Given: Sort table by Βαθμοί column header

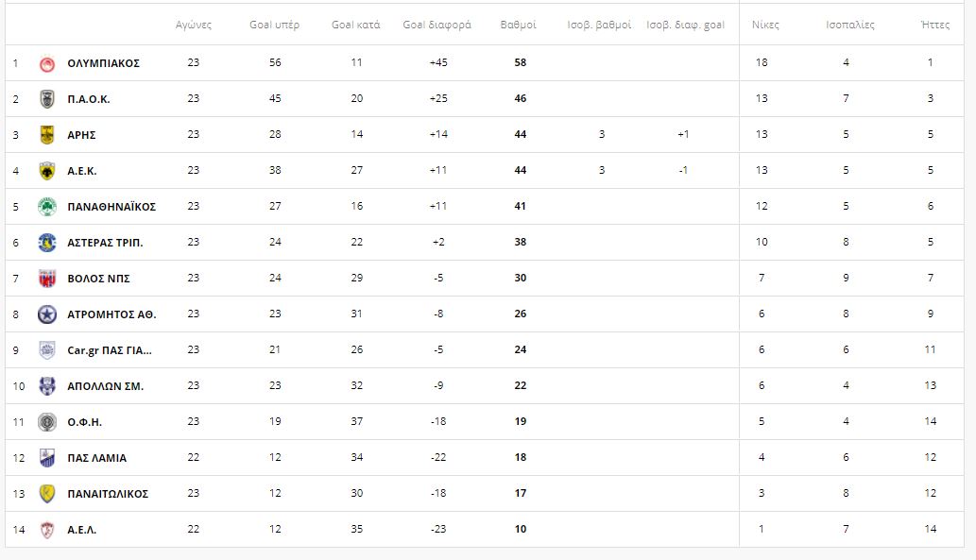Looking at the screenshot, I should 518,25.
